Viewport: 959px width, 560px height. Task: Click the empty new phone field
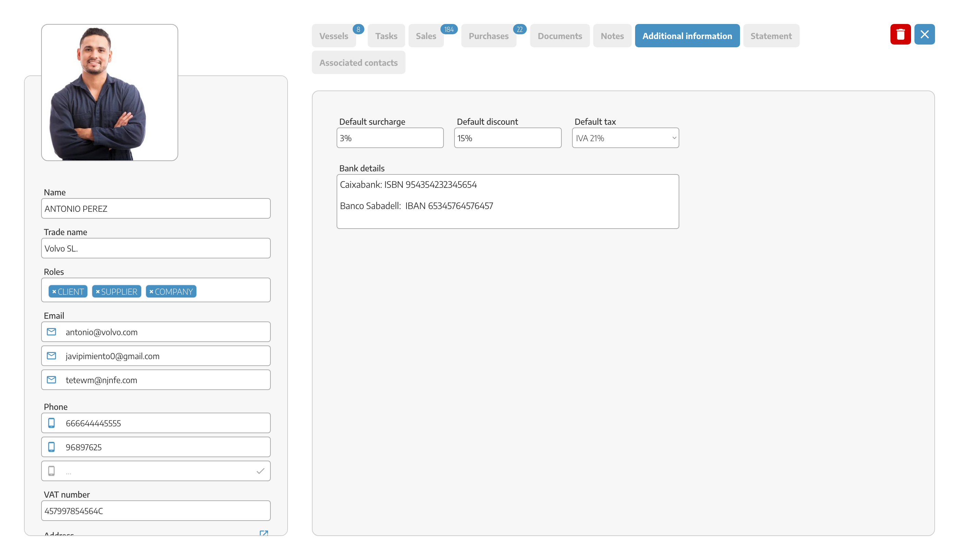(156, 471)
